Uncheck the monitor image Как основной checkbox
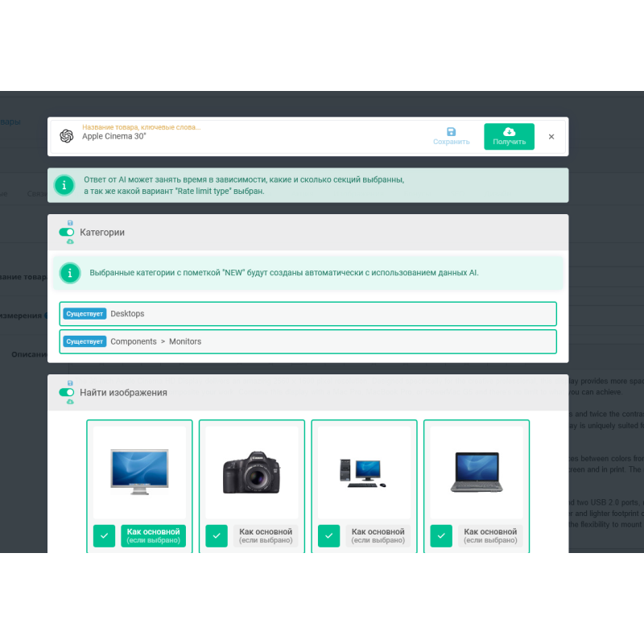The height and width of the screenshot is (644, 644). coord(104,535)
